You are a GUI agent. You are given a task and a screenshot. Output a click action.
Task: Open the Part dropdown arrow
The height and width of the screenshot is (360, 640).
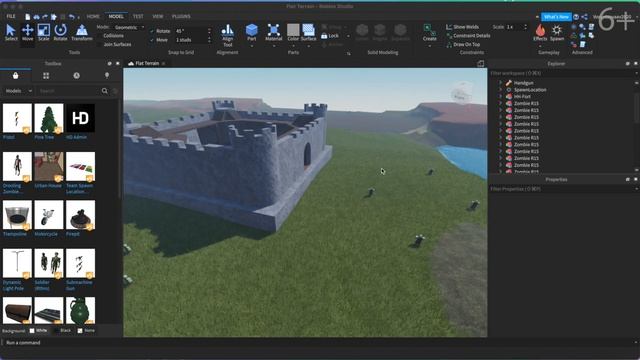coord(252,46)
